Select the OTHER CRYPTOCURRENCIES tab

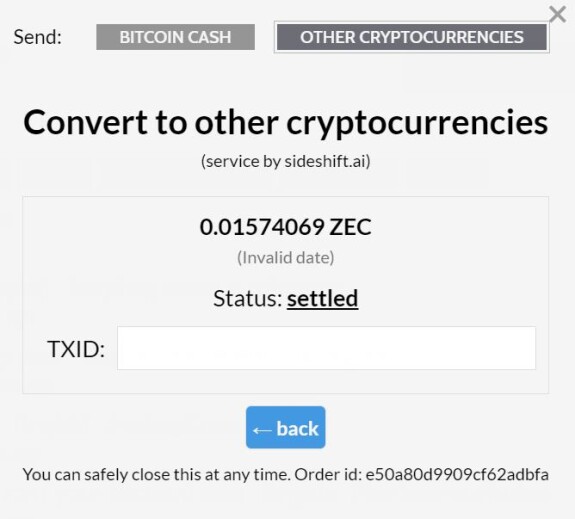pos(411,37)
